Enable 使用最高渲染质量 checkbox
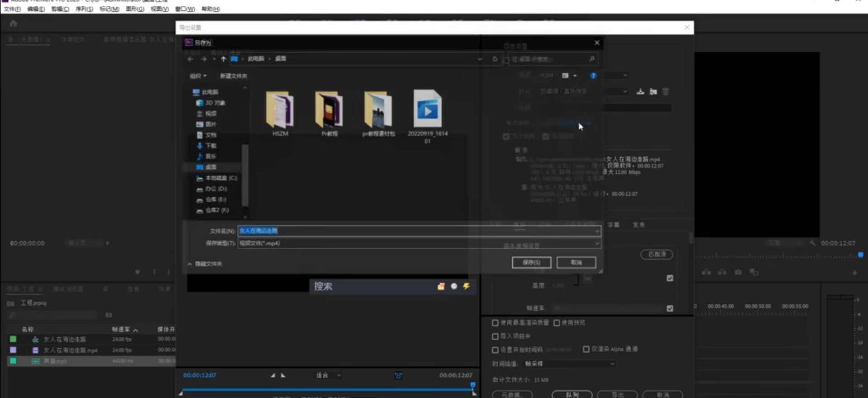 (x=495, y=323)
